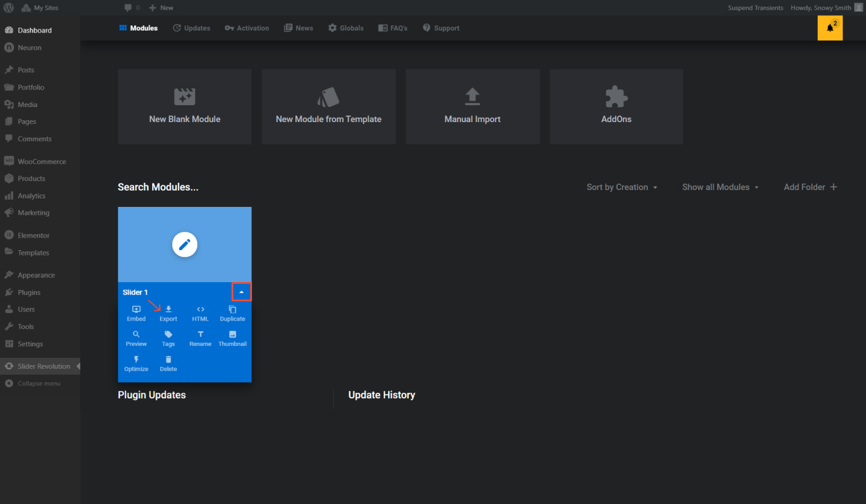
Task: Open Settings in the sidebar
Action: (40, 344)
